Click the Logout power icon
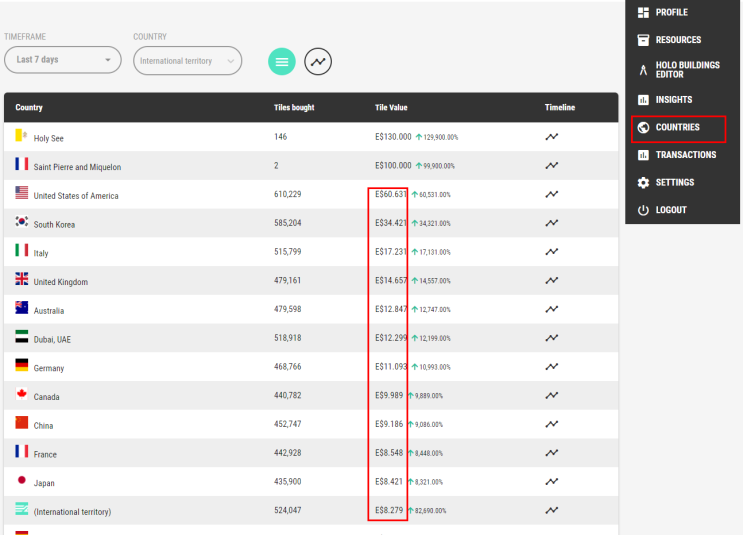 pos(643,210)
